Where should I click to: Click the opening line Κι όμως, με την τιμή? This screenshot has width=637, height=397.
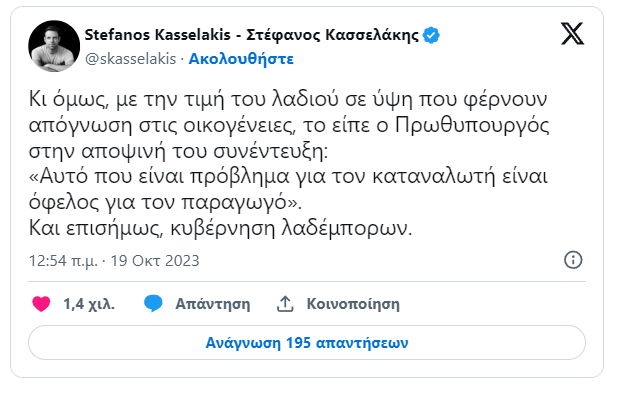point(288,99)
